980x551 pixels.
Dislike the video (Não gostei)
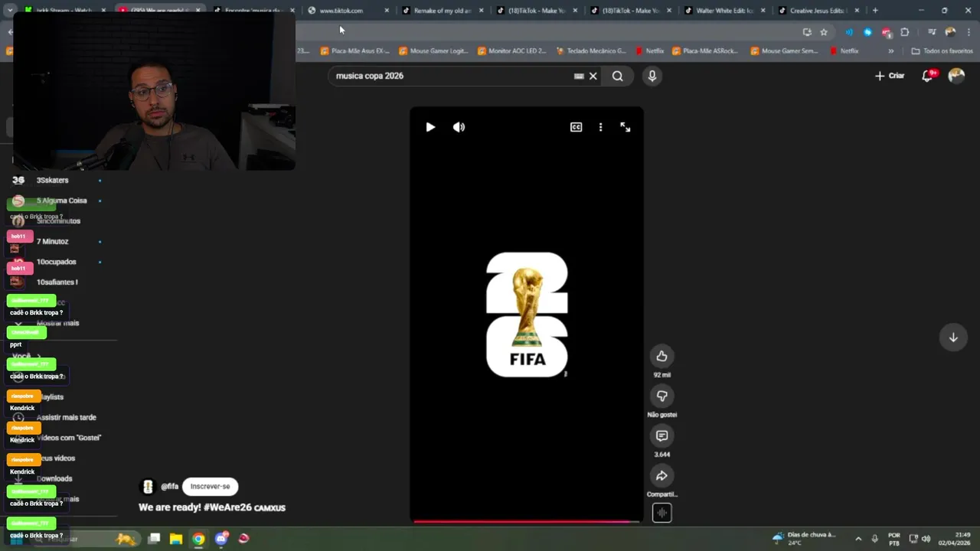[661, 396]
